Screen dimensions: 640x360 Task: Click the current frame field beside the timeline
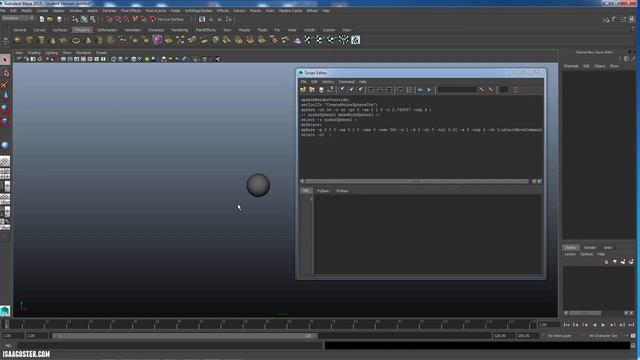(548, 325)
